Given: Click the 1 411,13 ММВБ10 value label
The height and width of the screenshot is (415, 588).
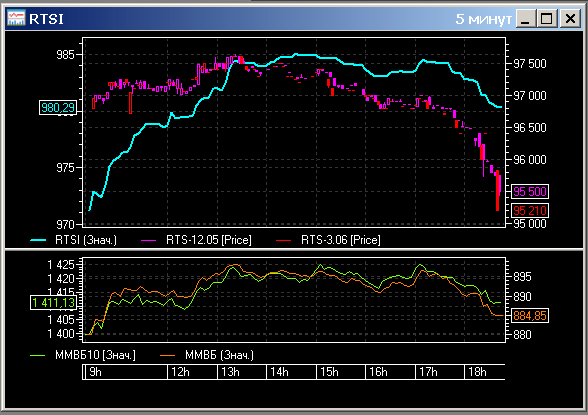Looking at the screenshot, I should (x=54, y=303).
